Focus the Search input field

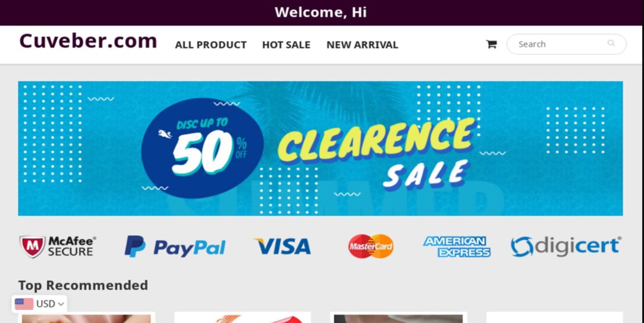click(x=560, y=44)
